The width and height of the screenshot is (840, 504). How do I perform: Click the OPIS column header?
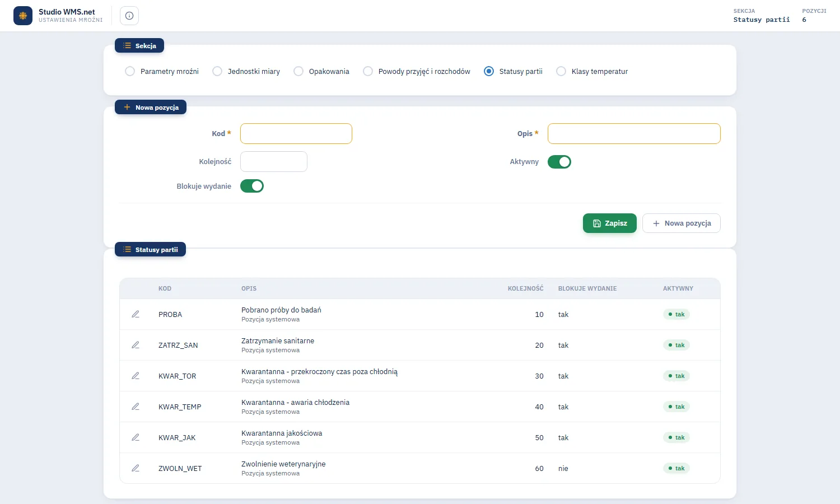[249, 288]
